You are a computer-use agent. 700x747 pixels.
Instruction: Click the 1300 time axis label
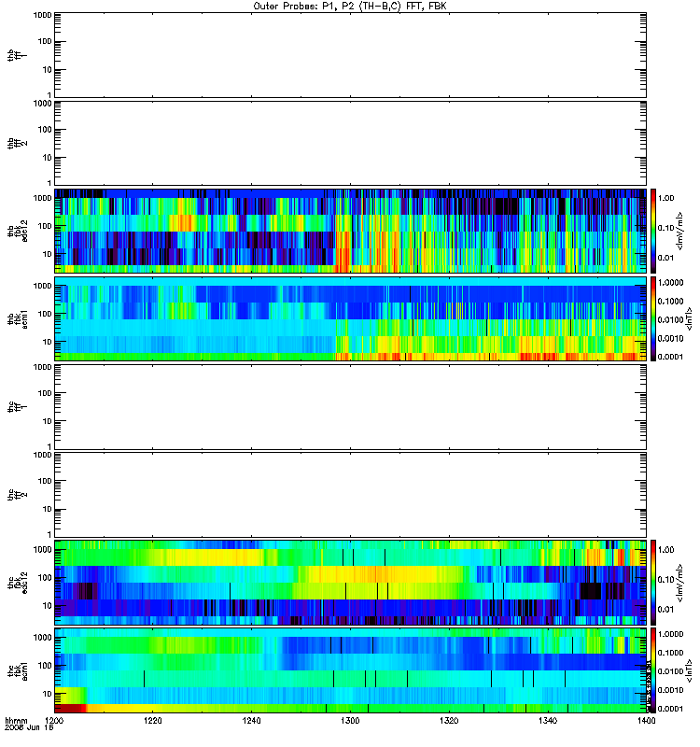pyautogui.click(x=350, y=721)
